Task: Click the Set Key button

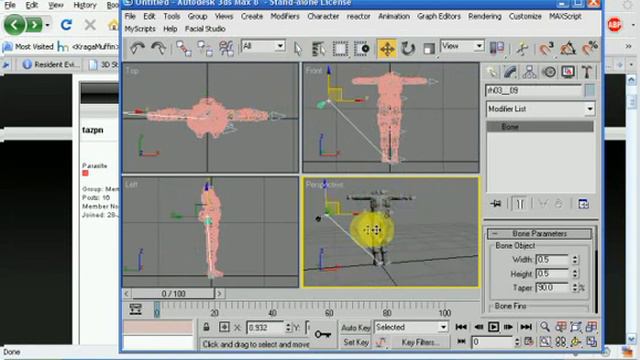Action: 356,342
